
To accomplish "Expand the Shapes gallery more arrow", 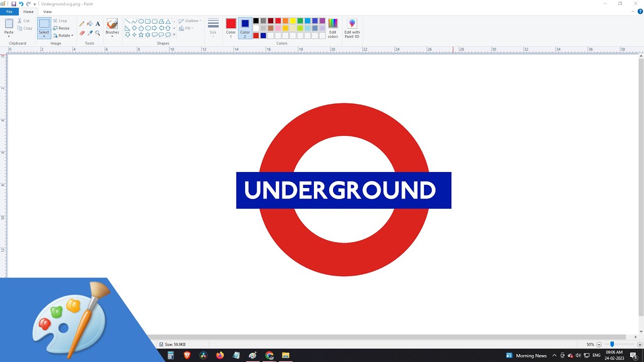I will pyautogui.click(x=174, y=35).
